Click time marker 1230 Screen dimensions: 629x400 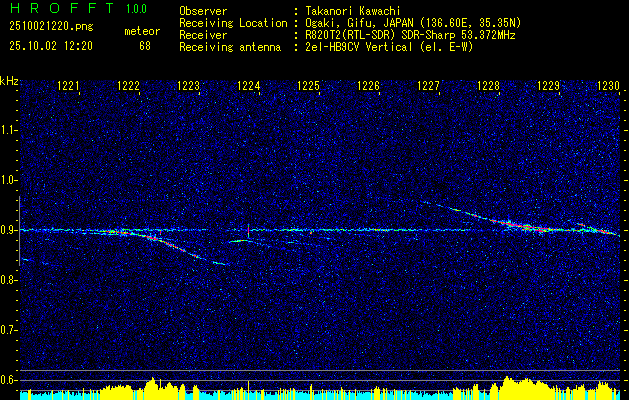pyautogui.click(x=609, y=86)
